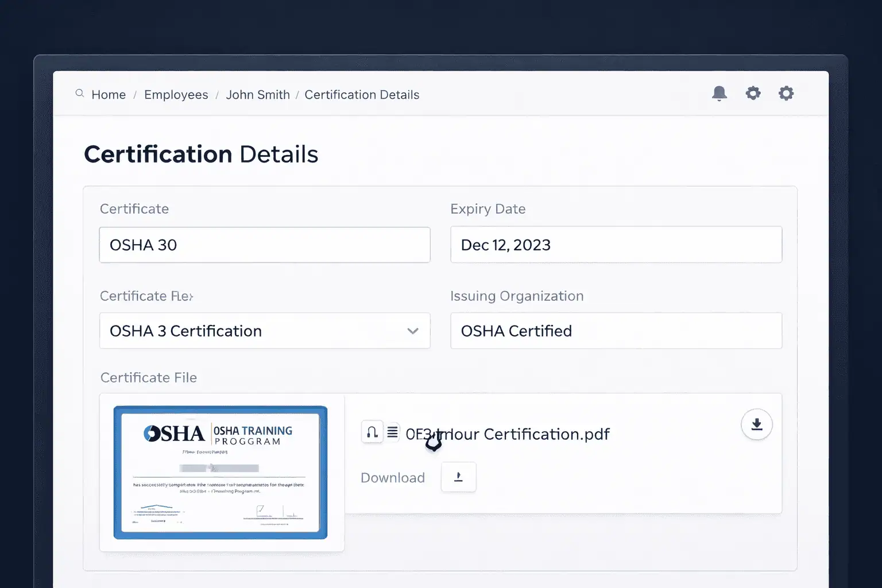This screenshot has width=882, height=588.
Task: Click the search magnifier icon
Action: pos(80,93)
